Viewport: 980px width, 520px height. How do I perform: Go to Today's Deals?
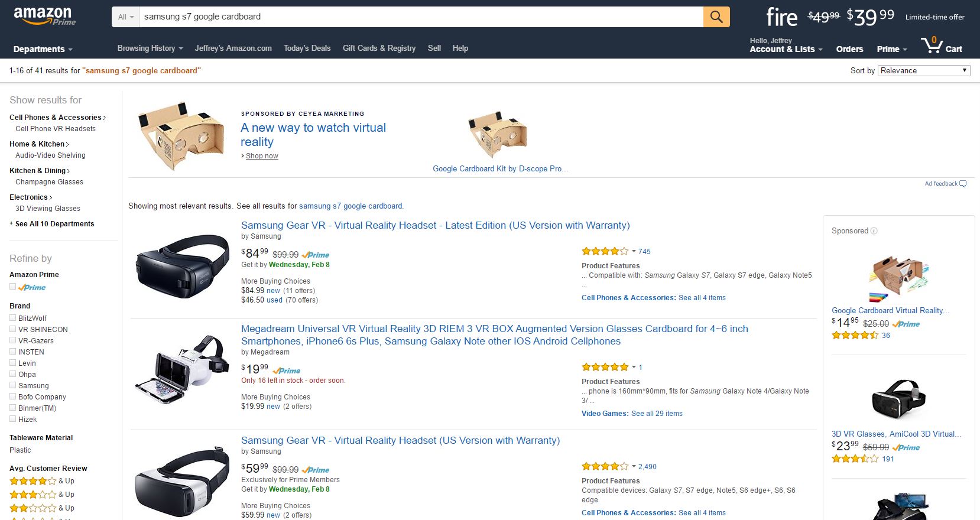tap(307, 48)
